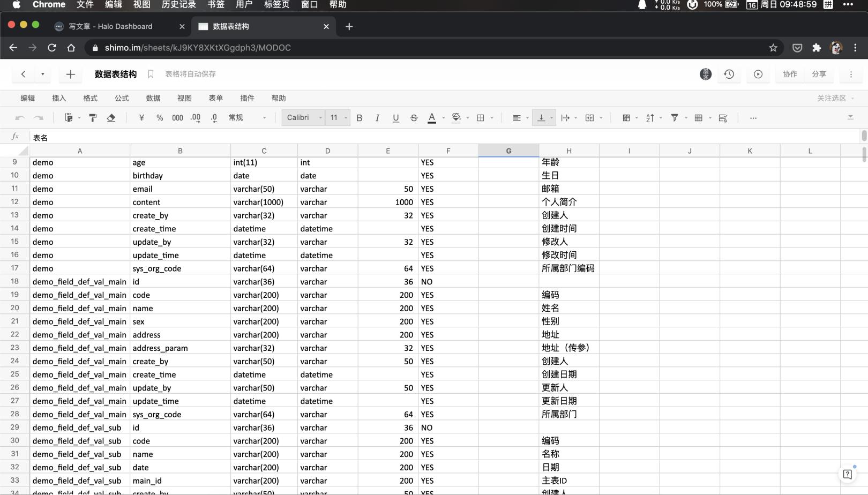
Task: Click the sort icon in toolbar
Action: click(x=650, y=118)
